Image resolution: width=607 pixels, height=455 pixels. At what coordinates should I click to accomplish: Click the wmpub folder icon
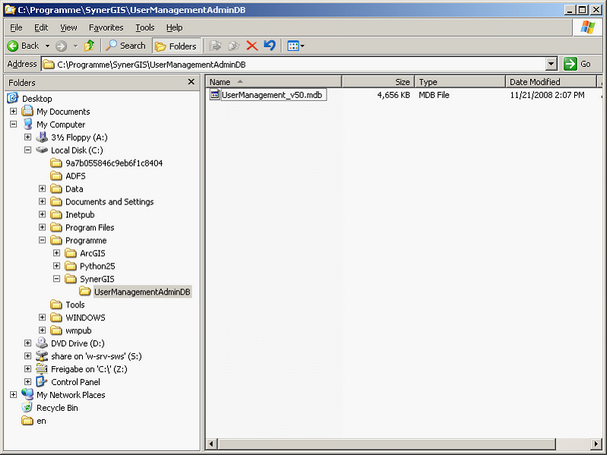56,330
